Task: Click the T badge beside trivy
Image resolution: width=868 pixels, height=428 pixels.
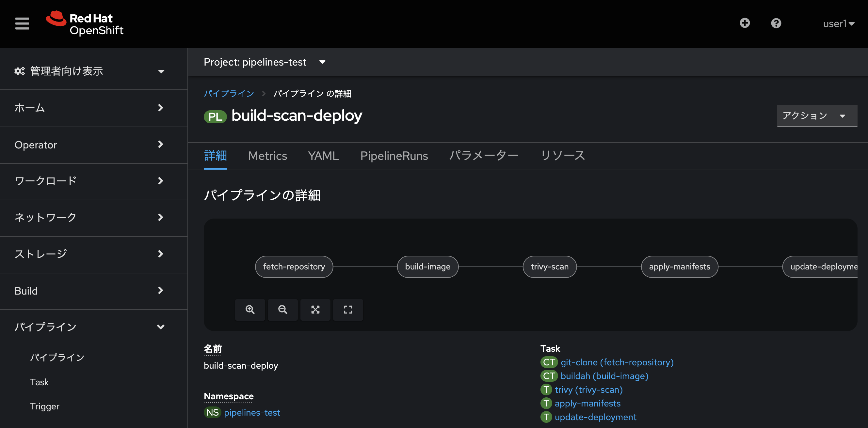Action: [546, 390]
